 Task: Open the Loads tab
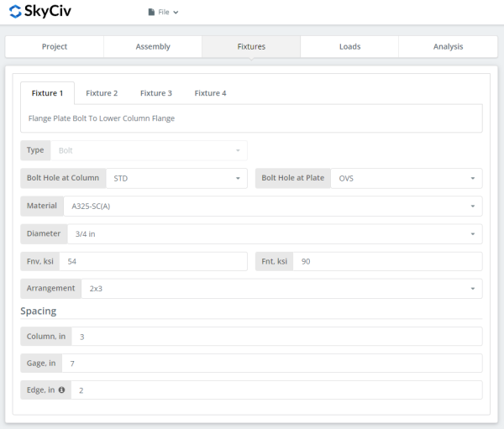(349, 47)
